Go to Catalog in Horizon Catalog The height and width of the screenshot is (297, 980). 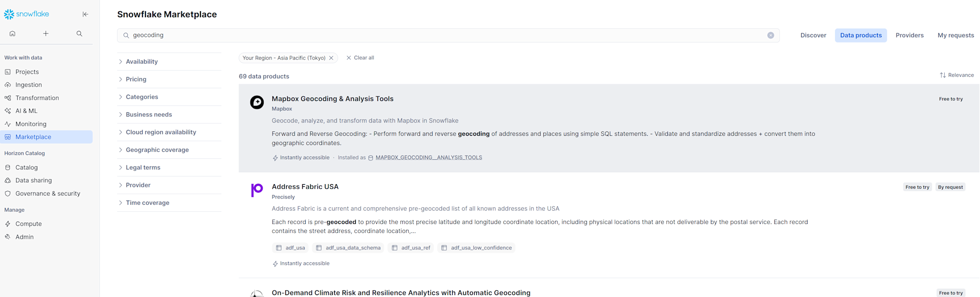click(x=26, y=168)
